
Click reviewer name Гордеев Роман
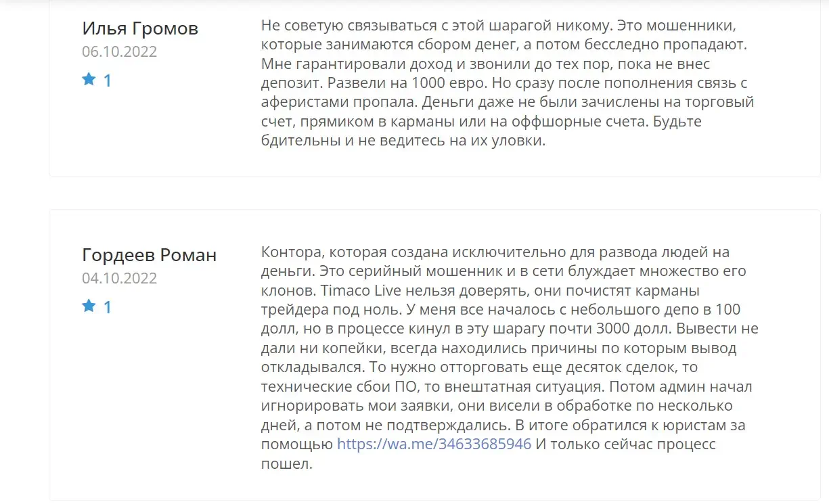(150, 255)
